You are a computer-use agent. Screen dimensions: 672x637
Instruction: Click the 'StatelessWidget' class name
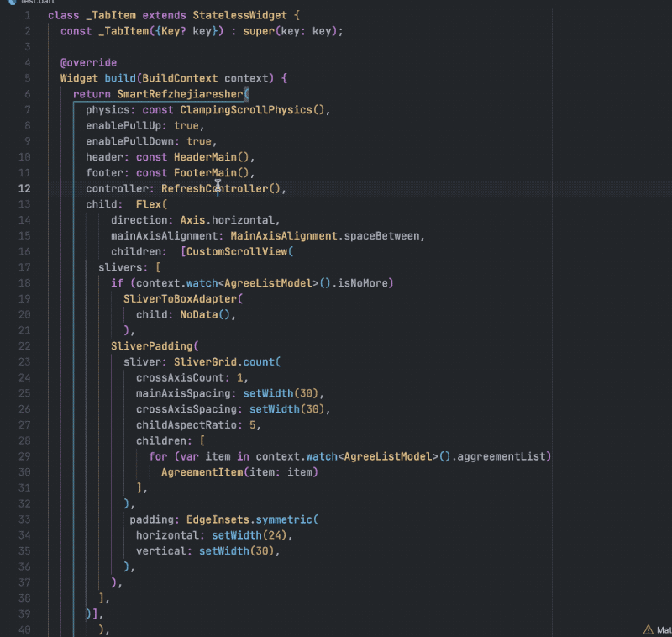click(239, 15)
